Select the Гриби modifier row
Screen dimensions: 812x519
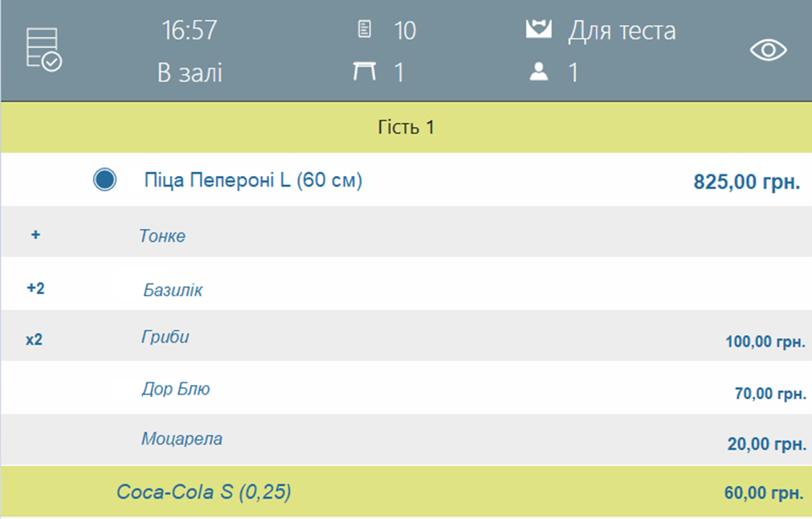[406, 336]
